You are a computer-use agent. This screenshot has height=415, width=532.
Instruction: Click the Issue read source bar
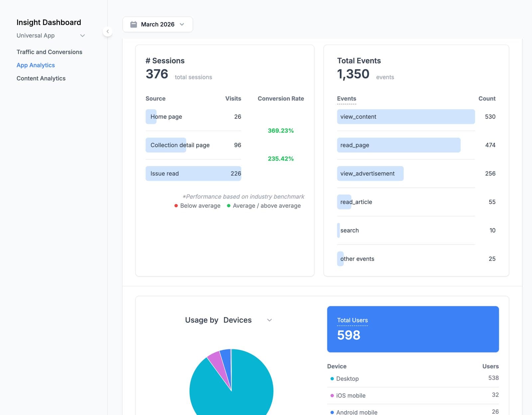point(193,173)
